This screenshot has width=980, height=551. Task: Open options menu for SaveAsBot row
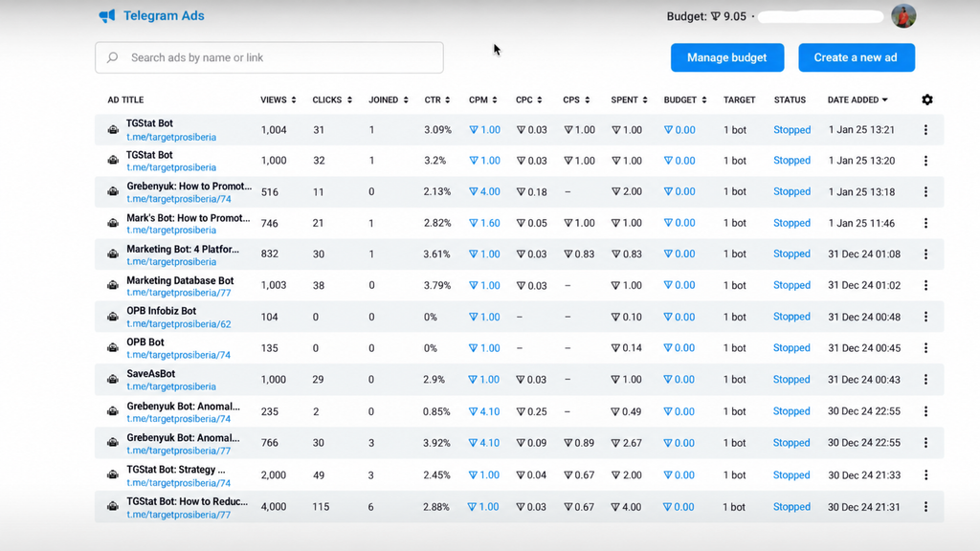925,379
